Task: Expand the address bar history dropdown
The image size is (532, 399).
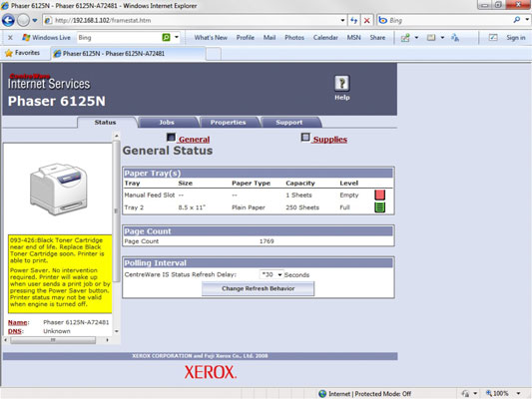Action: pos(343,21)
